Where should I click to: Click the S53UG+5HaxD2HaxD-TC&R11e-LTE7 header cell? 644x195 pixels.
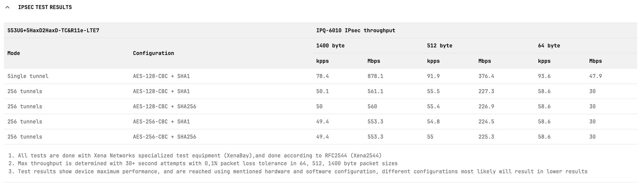coord(53,31)
